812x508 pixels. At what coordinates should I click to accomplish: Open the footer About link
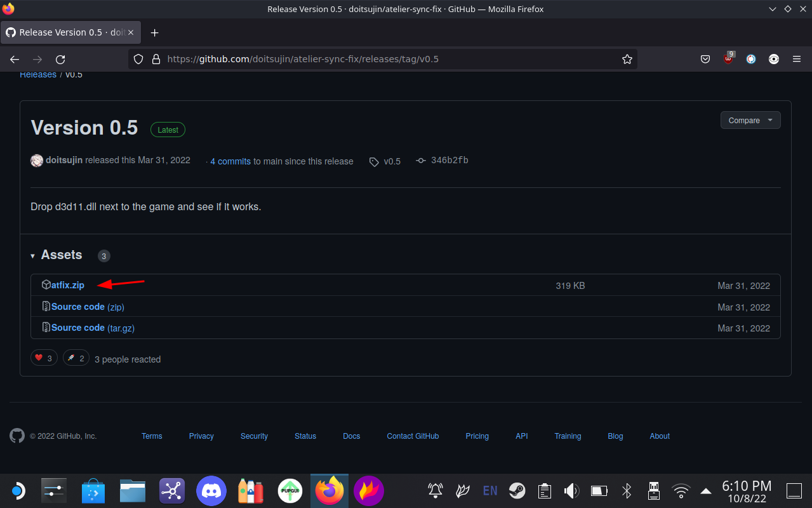point(660,436)
